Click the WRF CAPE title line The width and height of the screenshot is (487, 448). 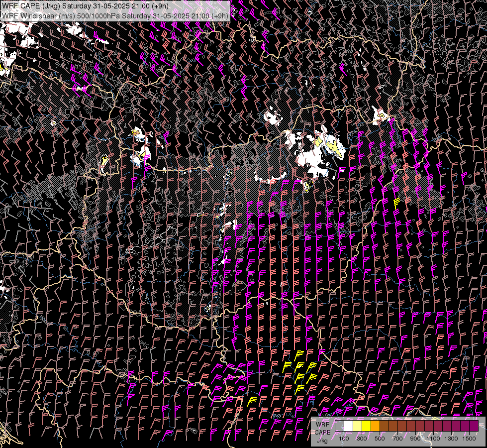85,6
